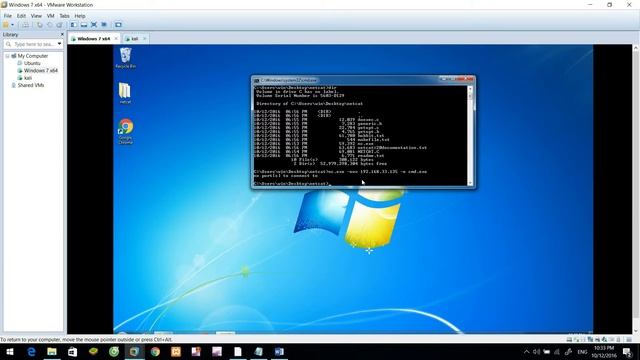Open File Explorer from the taskbar

coord(52,351)
